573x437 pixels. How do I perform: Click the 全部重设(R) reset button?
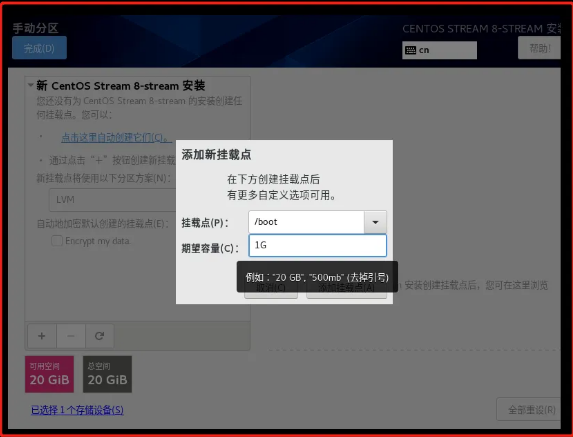528,410
